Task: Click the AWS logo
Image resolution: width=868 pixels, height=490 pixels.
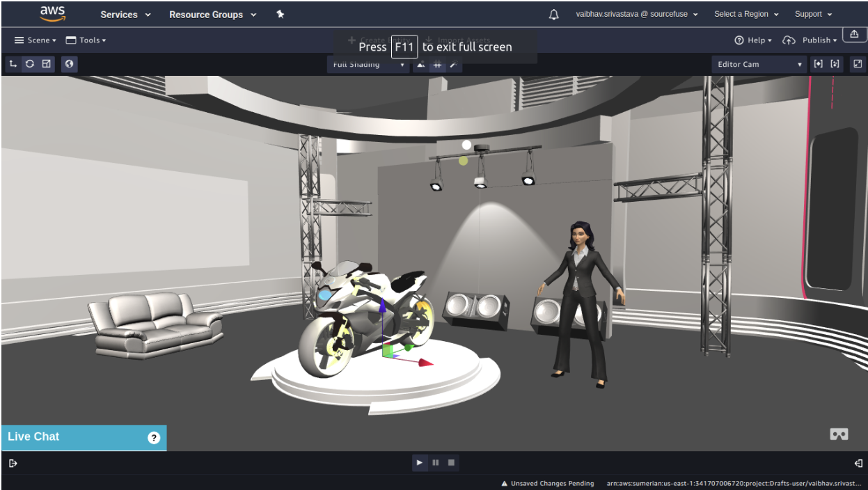Action: pos(53,13)
